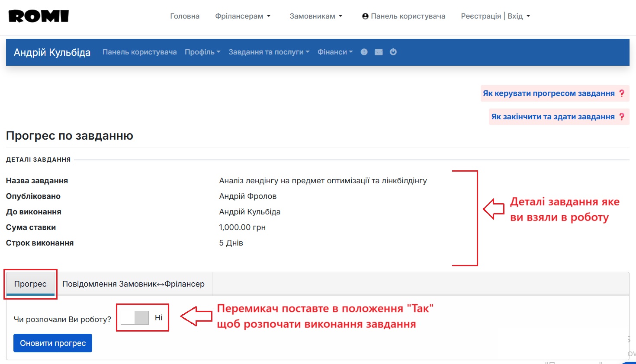Select the Прогрес tab
This screenshot has width=636, height=364.
tap(30, 284)
